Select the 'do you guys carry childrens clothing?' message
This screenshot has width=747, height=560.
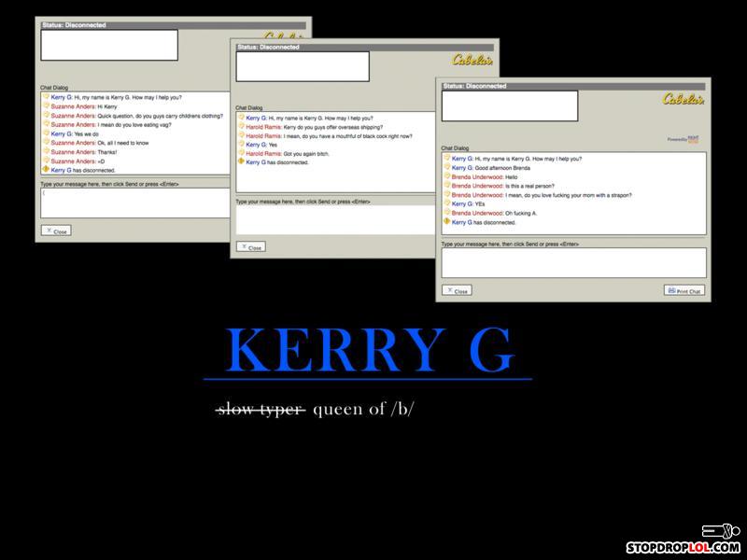136,116
